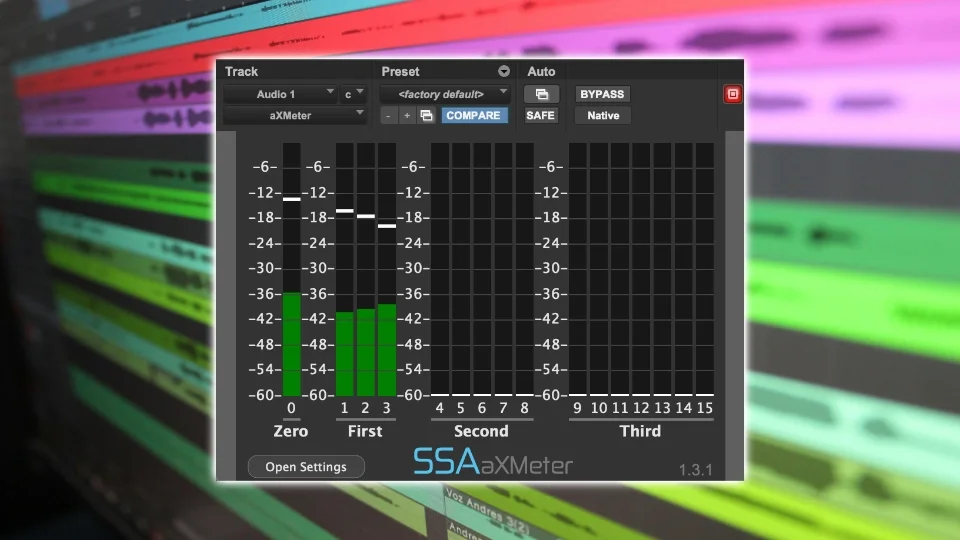
Task: Open the insert position 'c' dropdown
Action: pyautogui.click(x=353, y=94)
